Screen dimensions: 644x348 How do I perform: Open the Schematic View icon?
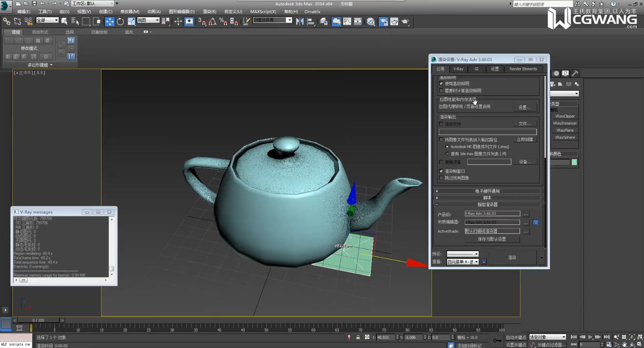358,21
